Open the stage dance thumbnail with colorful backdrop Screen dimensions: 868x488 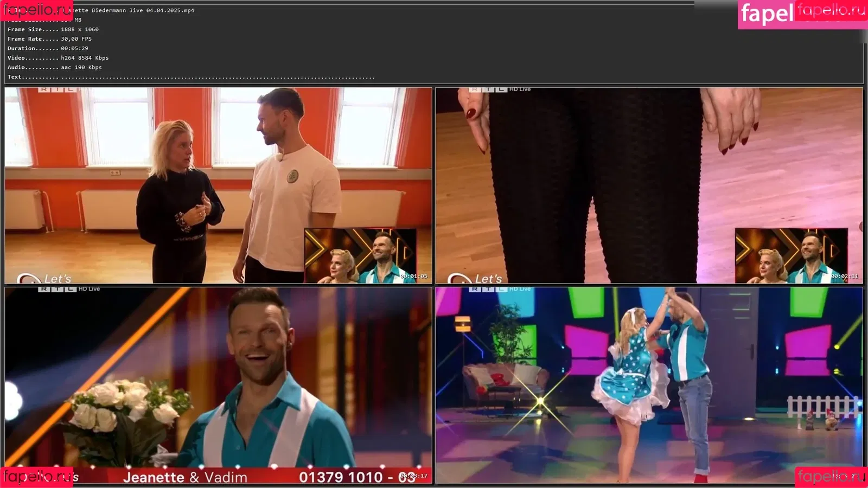649,385
